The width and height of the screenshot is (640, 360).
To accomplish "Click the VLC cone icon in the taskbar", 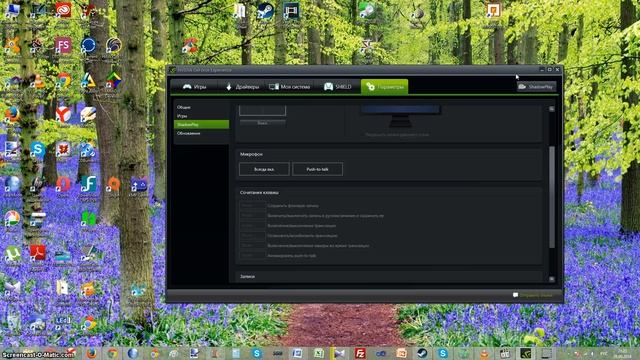I will [x=484, y=353].
